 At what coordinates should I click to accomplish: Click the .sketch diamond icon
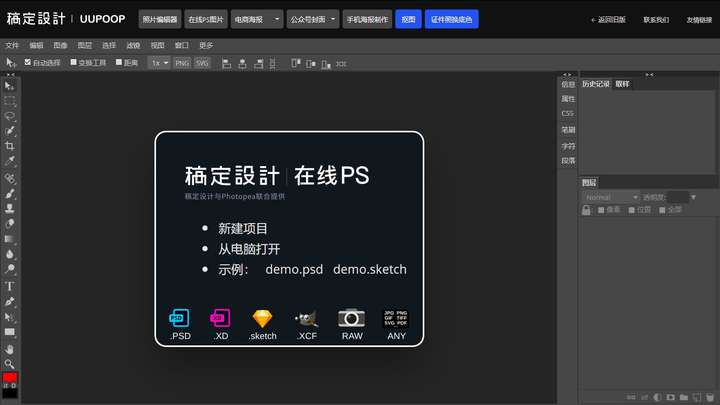(262, 318)
